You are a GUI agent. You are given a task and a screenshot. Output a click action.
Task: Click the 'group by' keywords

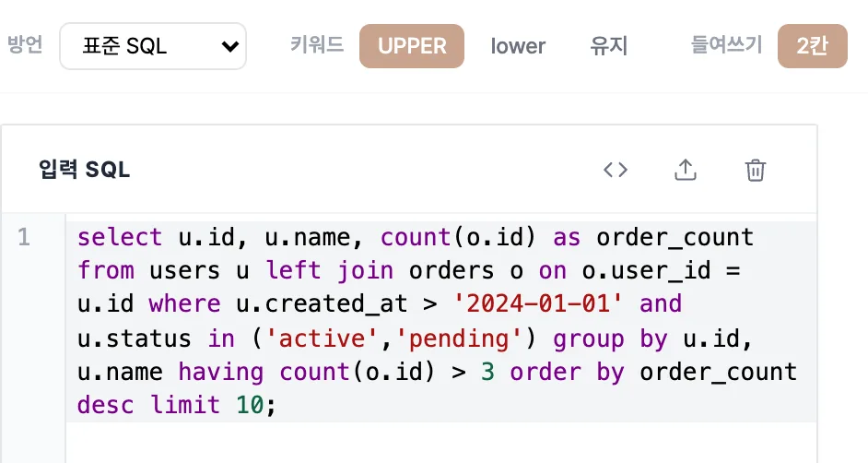610,338
